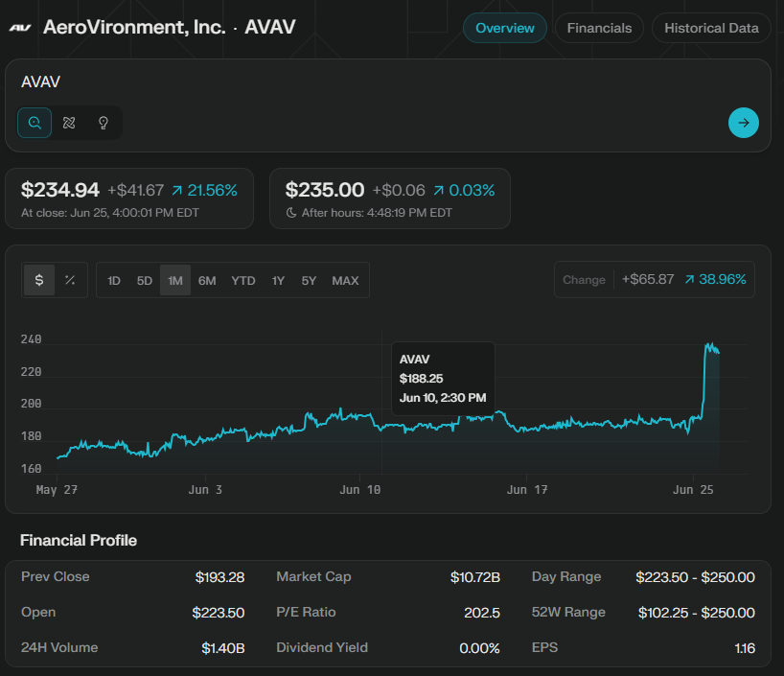
Task: Set chart range to 5D
Action: pos(145,280)
